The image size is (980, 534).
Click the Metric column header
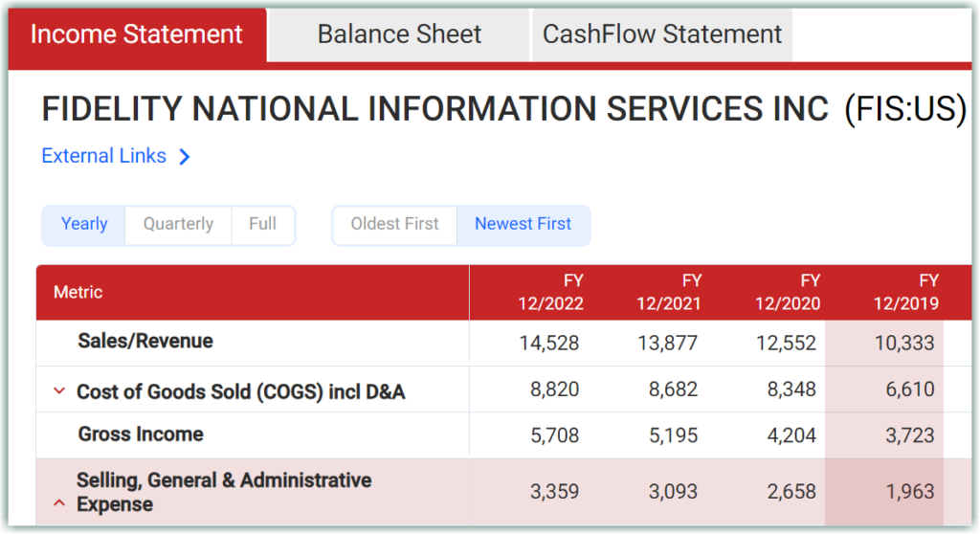pos(253,292)
